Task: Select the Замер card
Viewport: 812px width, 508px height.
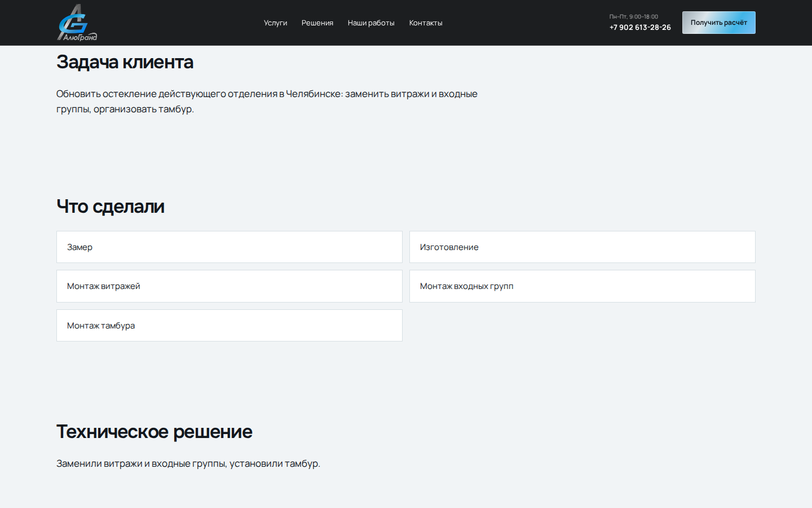Action: click(x=230, y=247)
